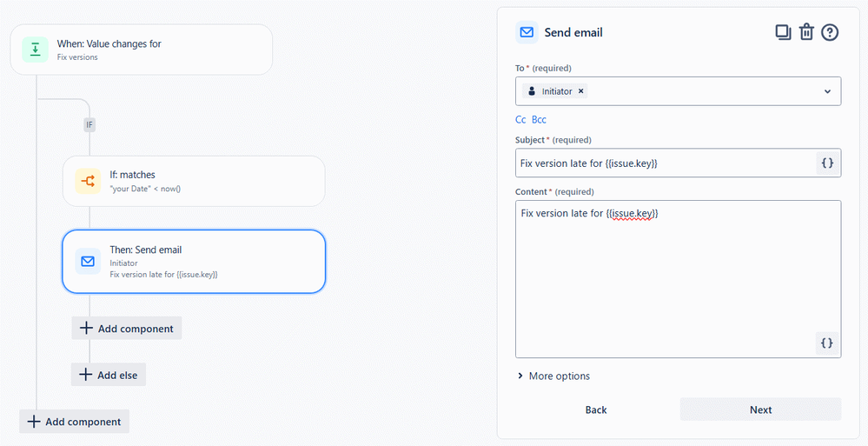Open help via question mark icon
The width and height of the screenshot is (868, 446).
point(830,33)
